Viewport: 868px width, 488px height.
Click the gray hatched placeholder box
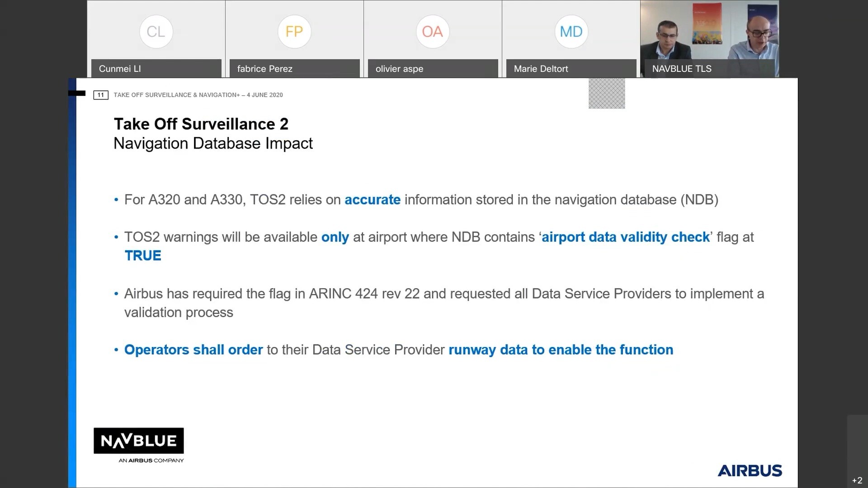point(607,94)
